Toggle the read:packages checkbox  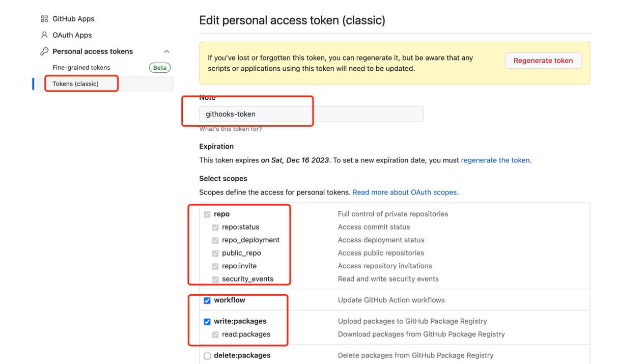215,335
